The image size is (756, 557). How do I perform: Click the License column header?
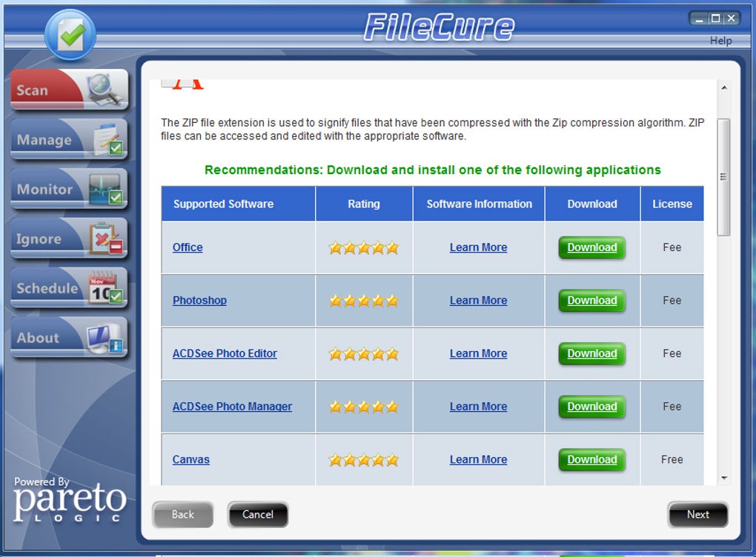(672, 204)
